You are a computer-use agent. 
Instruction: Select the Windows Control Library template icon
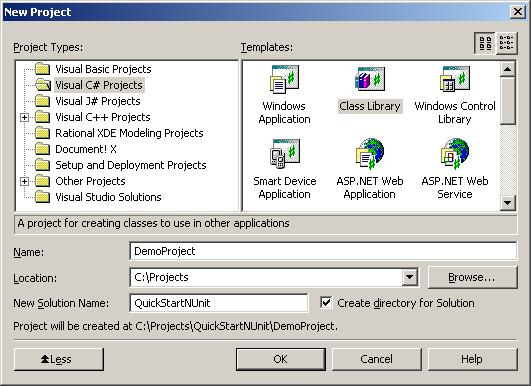(455, 79)
